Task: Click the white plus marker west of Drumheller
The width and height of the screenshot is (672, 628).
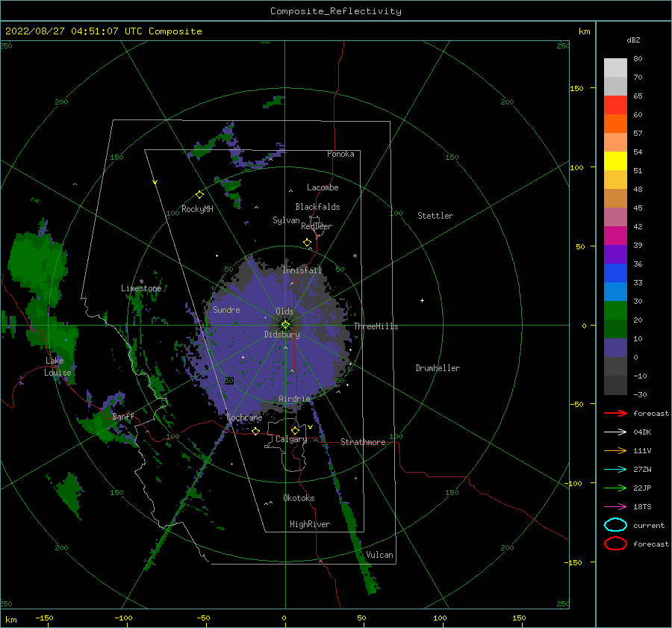Action: (x=422, y=300)
